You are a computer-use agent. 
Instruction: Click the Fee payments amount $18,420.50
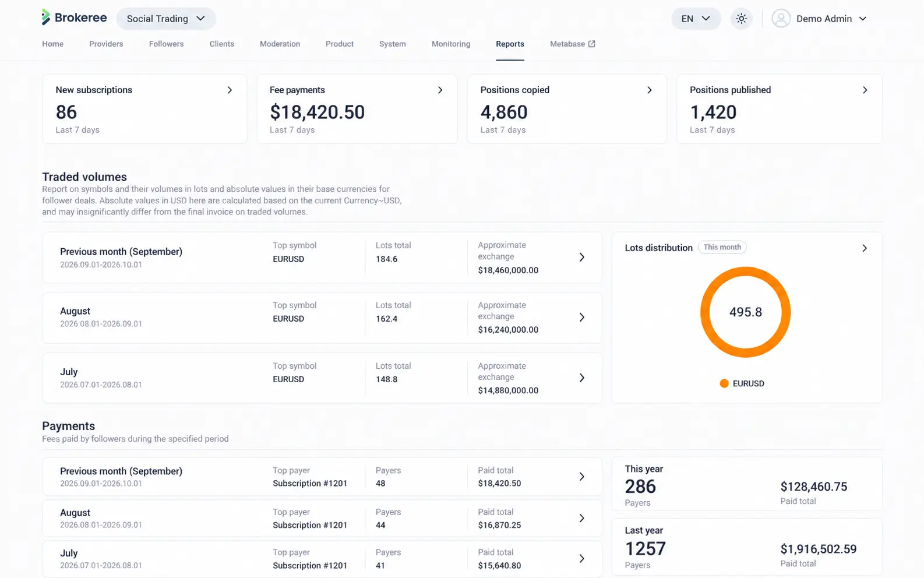click(317, 112)
